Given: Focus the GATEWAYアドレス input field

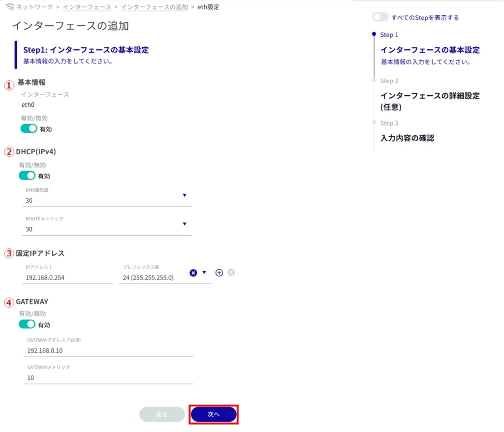Looking at the screenshot, I should click(x=108, y=350).
